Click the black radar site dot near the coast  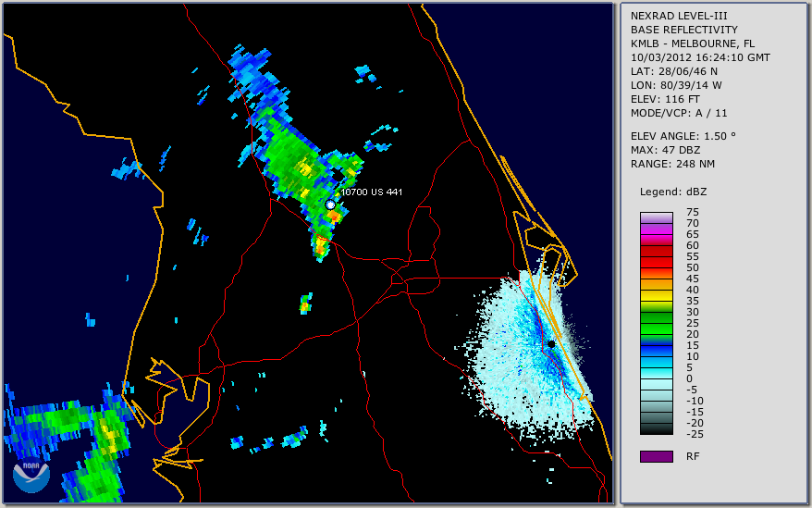[x=551, y=344]
